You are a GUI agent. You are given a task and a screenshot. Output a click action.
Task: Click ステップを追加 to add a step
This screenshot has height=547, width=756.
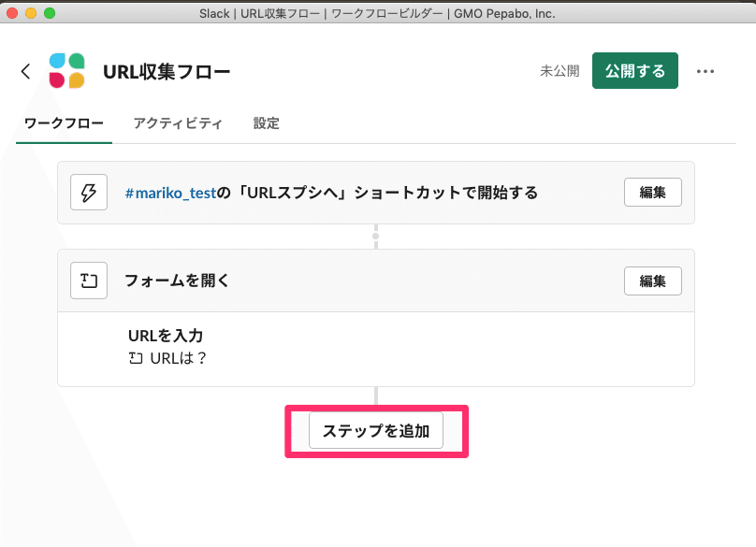click(375, 430)
